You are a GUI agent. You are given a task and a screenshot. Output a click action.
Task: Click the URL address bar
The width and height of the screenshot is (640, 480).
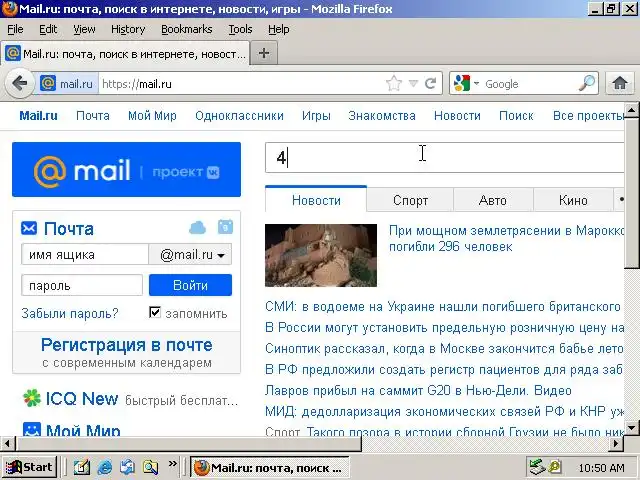pos(241,84)
